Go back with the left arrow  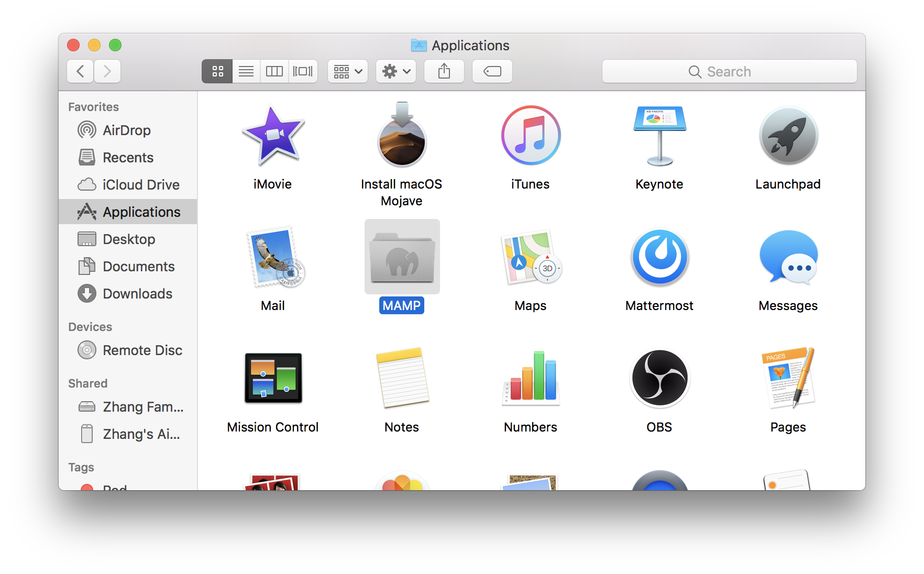point(81,71)
